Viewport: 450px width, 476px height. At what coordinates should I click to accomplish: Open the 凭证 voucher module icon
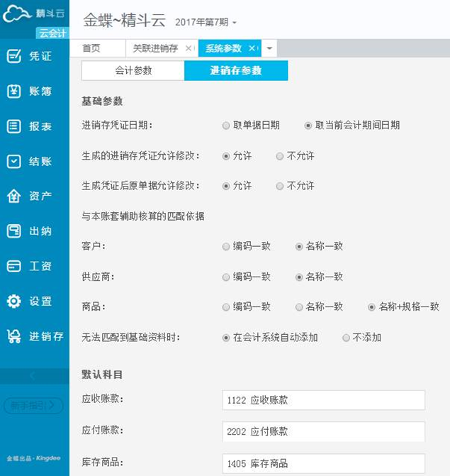(14, 56)
